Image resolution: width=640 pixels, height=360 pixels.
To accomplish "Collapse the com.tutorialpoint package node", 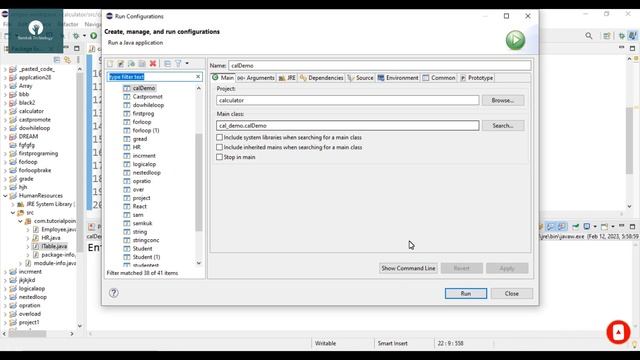I will 20,221.
